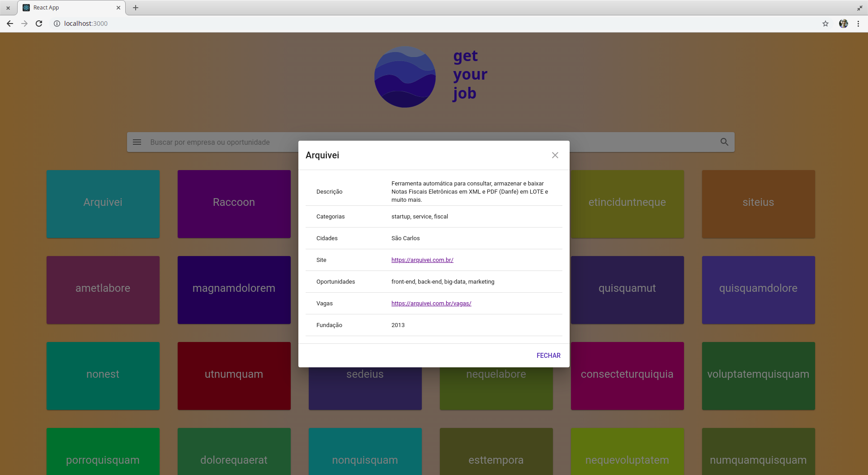Open the sedeius card
Image resolution: width=868 pixels, height=475 pixels.
[365, 388]
